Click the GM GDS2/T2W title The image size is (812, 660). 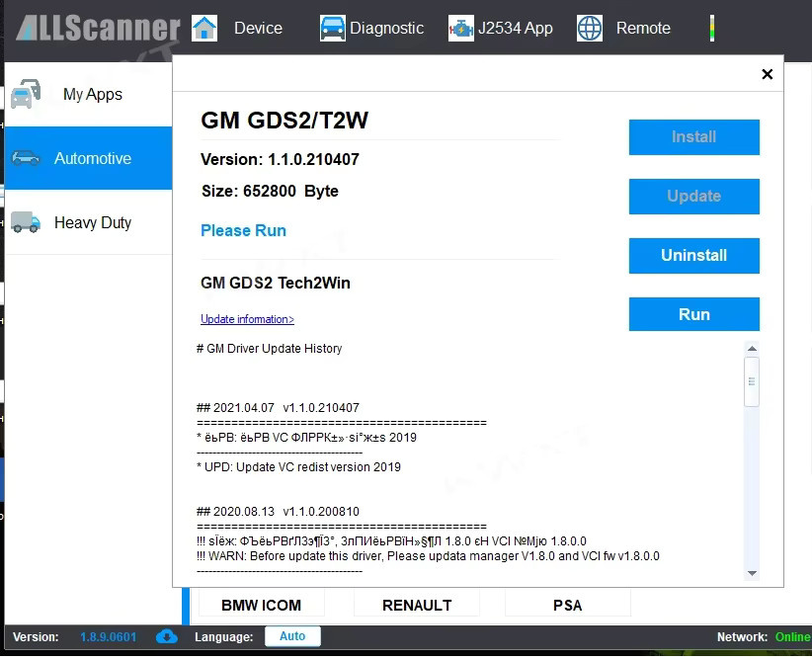pos(284,121)
